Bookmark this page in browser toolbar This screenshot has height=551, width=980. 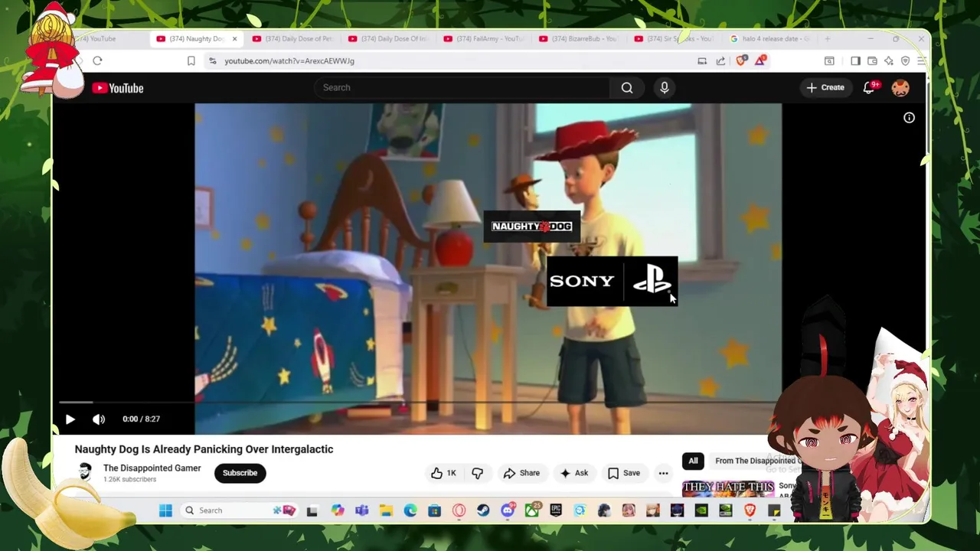[x=191, y=61]
